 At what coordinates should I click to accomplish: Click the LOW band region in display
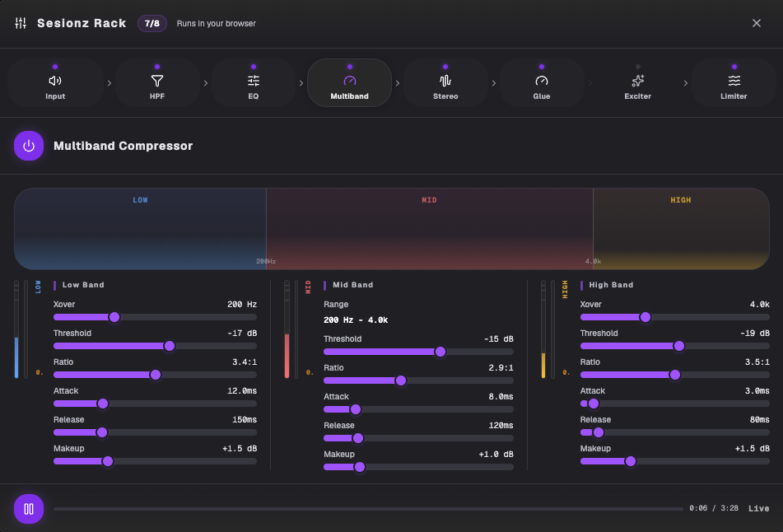tap(140, 229)
